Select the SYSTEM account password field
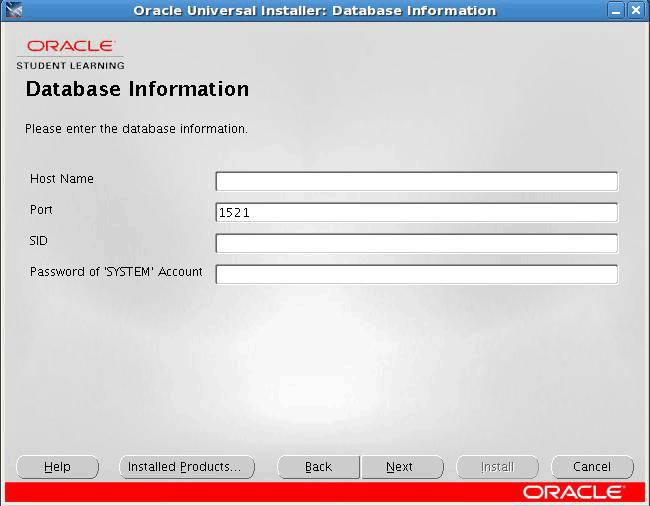650x506 pixels. point(417,275)
